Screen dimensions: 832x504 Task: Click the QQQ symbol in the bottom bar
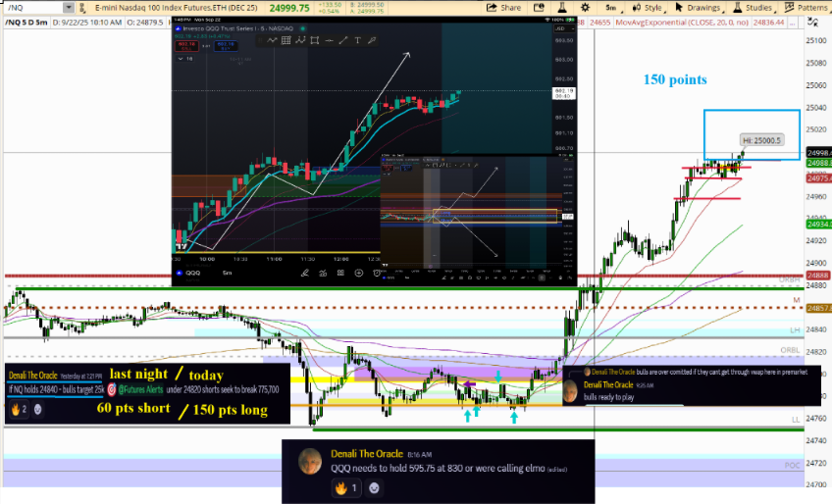[x=193, y=273]
